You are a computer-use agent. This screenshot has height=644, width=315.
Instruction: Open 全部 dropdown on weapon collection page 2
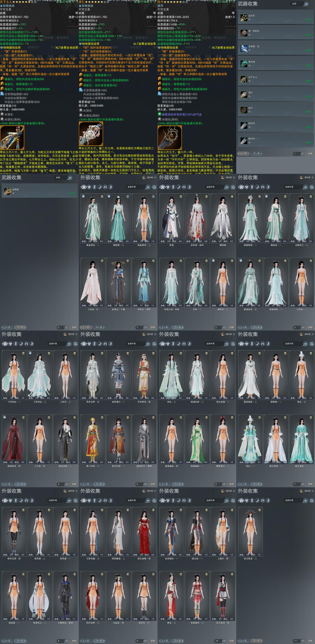tap(63, 177)
